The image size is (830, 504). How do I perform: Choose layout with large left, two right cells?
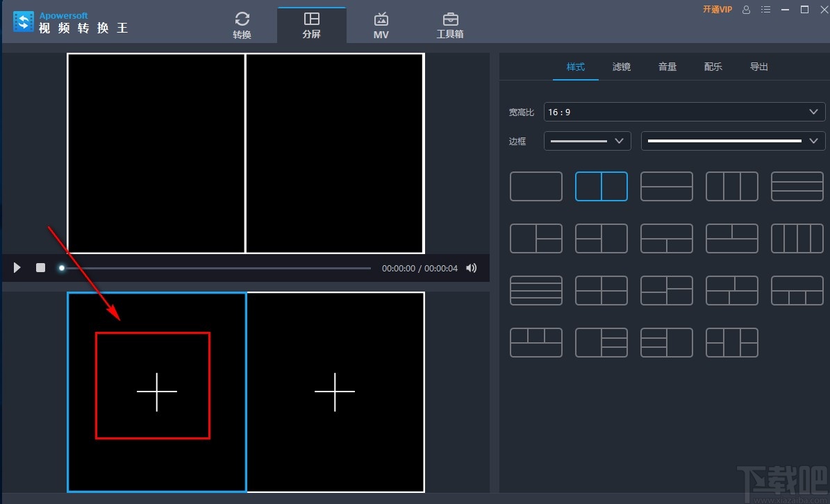pos(536,239)
